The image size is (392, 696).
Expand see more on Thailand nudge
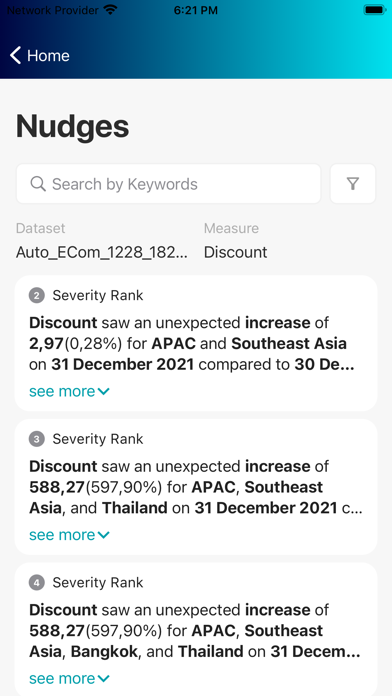click(x=69, y=535)
